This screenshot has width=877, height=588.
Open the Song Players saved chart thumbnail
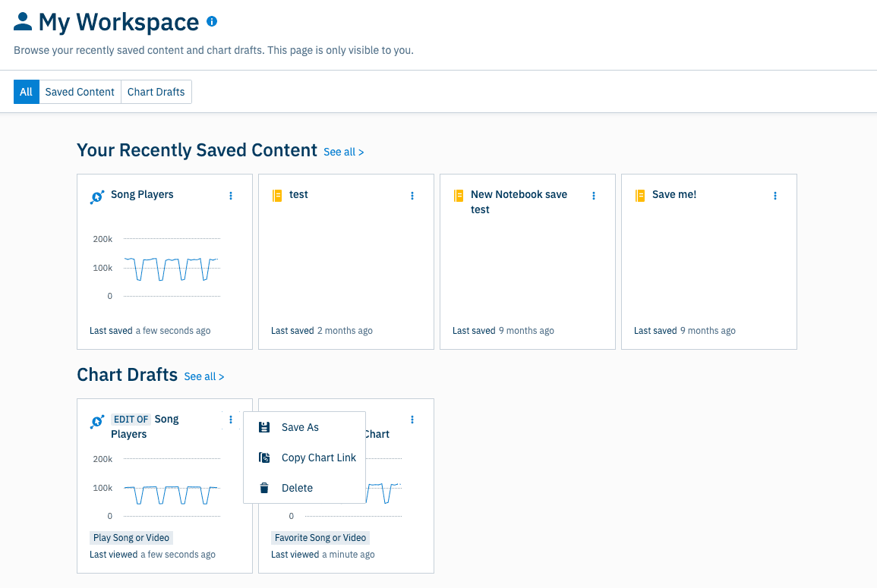coord(164,268)
